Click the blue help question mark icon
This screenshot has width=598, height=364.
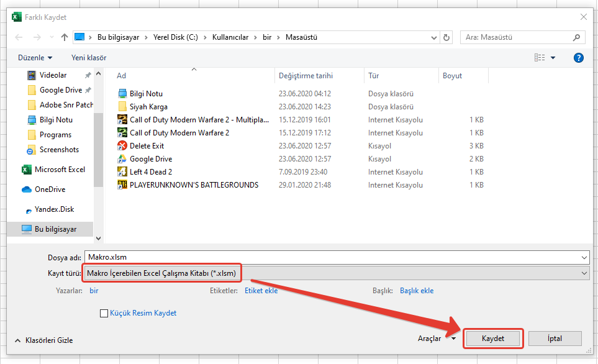pyautogui.click(x=578, y=58)
